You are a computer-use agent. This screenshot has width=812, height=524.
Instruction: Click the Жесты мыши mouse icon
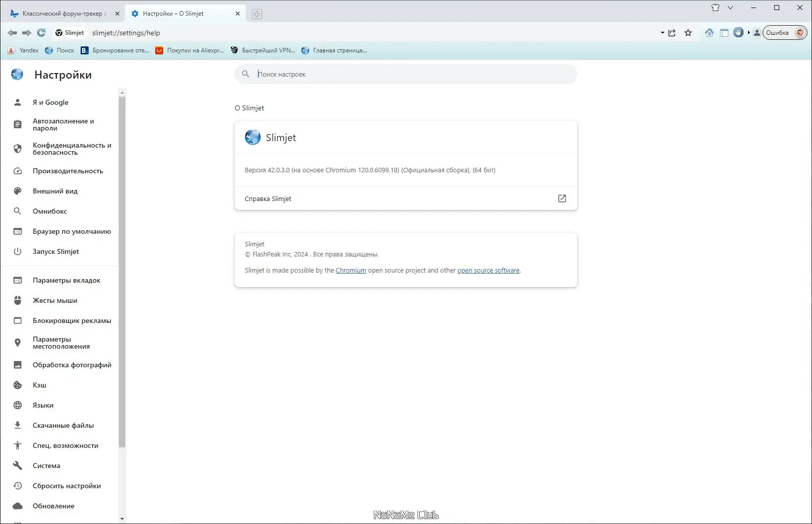click(18, 300)
